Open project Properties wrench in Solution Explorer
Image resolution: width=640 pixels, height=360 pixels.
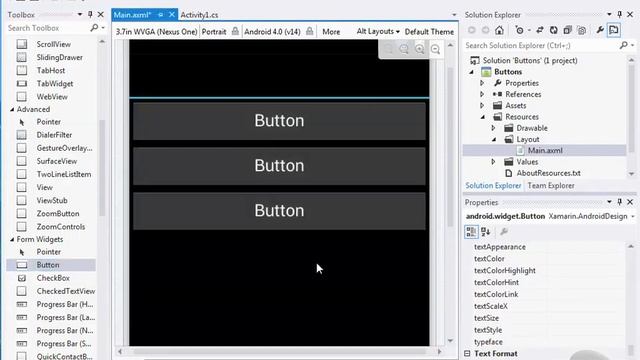click(x=600, y=30)
